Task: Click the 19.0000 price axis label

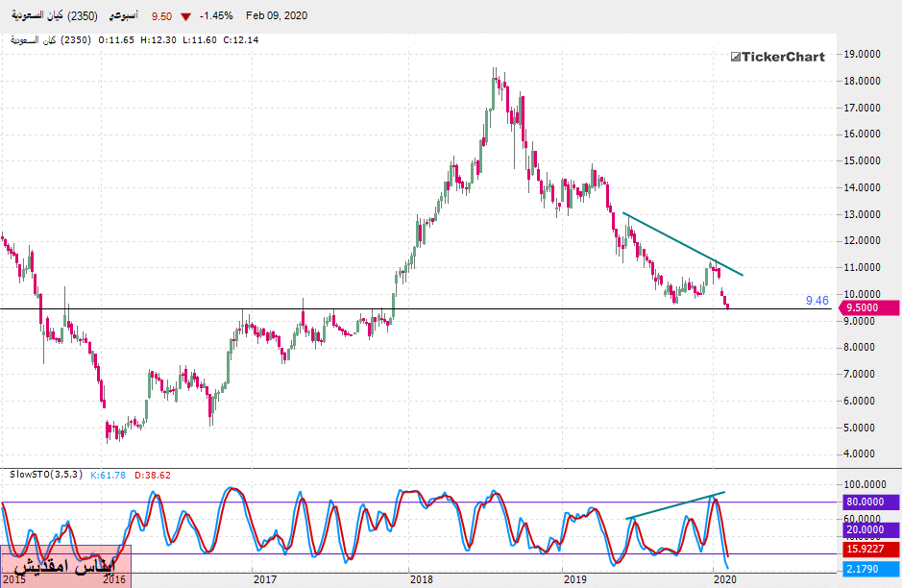Action: pyautogui.click(x=863, y=55)
